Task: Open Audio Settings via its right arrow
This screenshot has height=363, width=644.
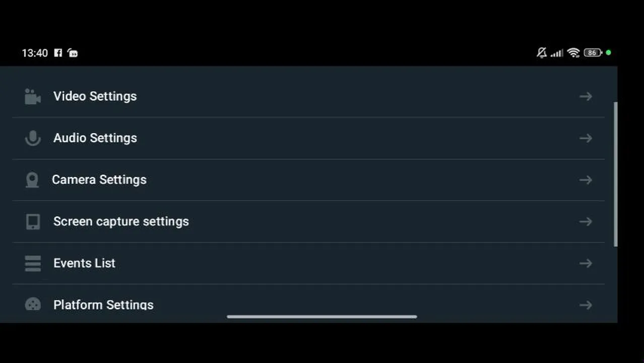Action: point(586,138)
